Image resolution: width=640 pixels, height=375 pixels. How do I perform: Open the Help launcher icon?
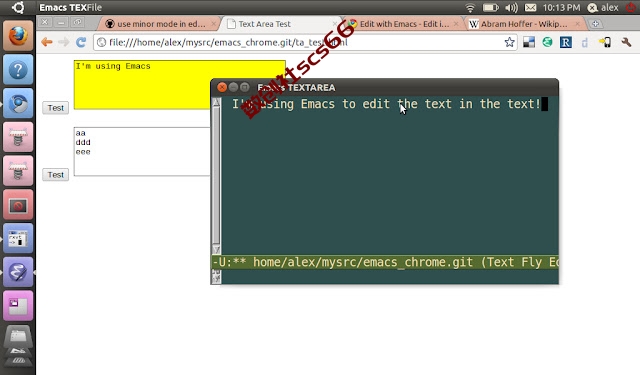click(18, 70)
